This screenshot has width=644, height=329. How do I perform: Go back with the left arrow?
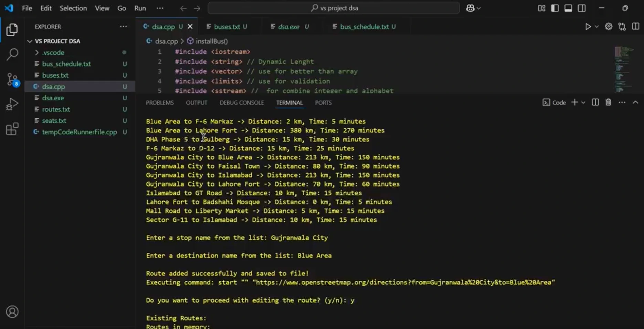point(183,8)
